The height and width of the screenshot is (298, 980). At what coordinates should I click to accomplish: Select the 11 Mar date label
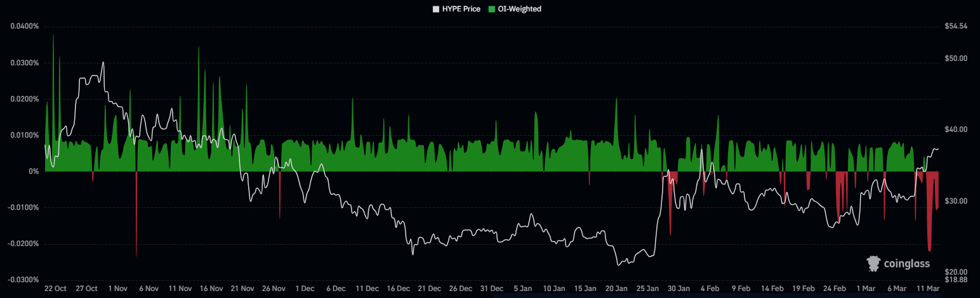(x=927, y=288)
